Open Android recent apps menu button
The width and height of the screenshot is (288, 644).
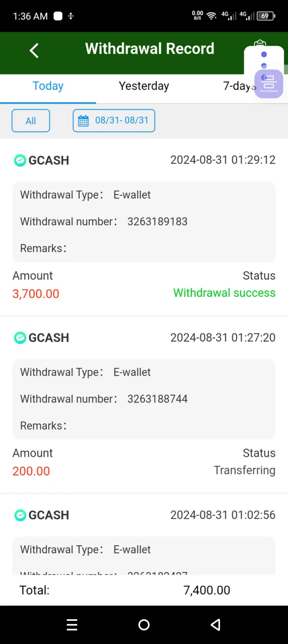coord(72,625)
